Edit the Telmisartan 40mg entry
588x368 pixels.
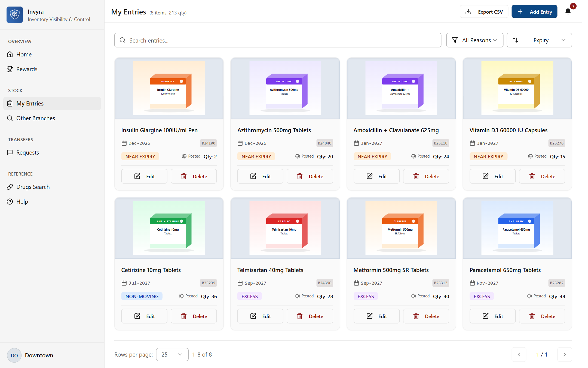pos(260,316)
